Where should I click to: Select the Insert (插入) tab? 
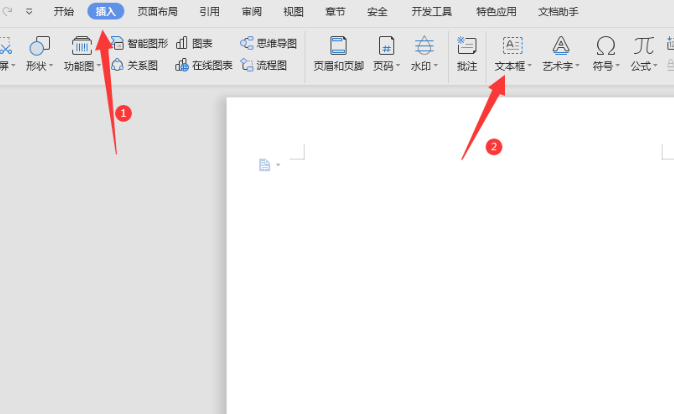tap(106, 12)
